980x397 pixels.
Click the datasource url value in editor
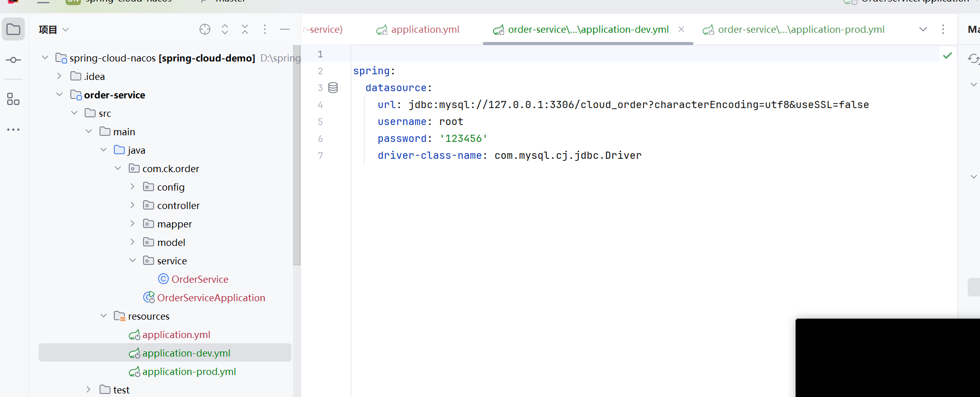coord(638,105)
